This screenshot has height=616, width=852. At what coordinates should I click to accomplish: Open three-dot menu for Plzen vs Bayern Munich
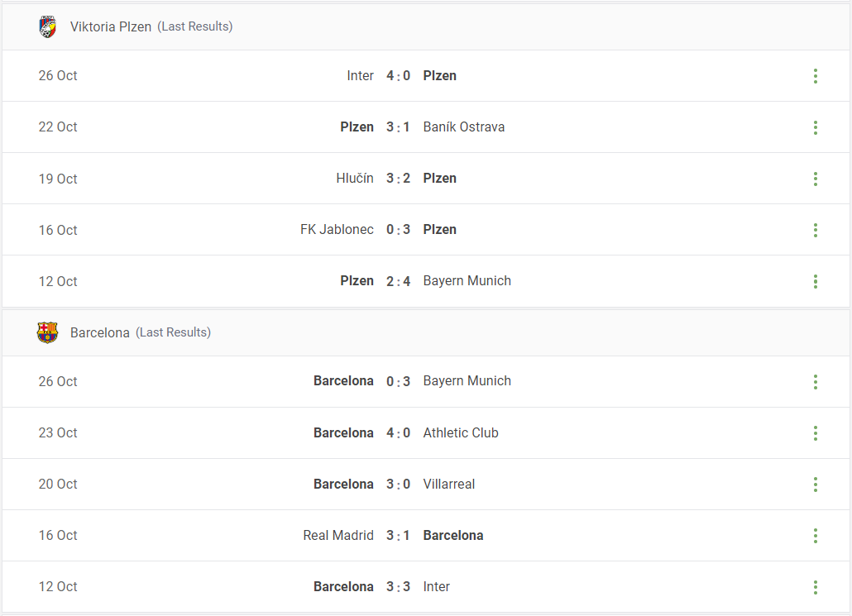pos(815,281)
